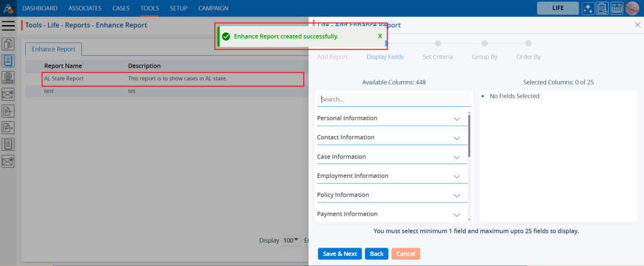Click the user profile avatar
The width and height of the screenshot is (644, 266).
[631, 8]
